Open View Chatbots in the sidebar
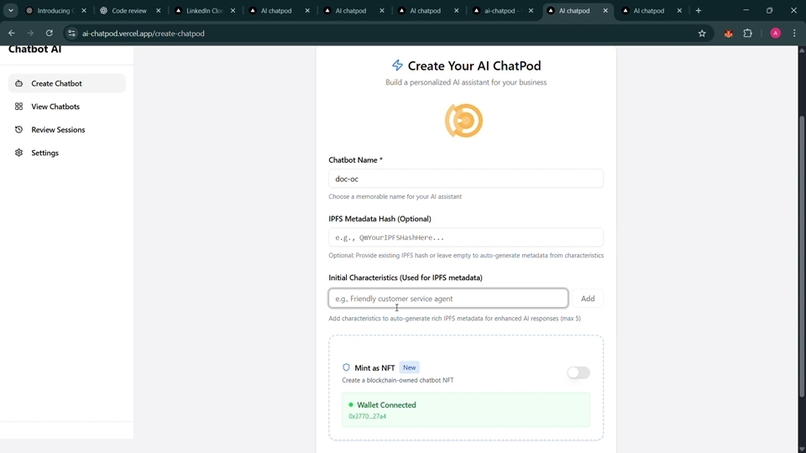 pos(67,106)
